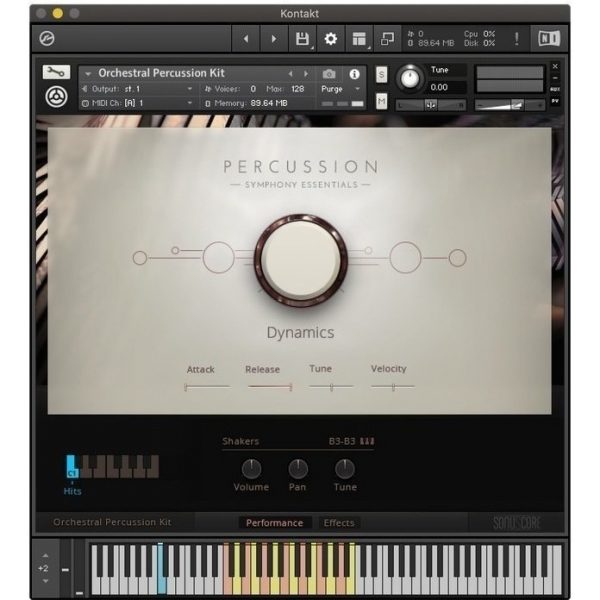Shift keyboard octave up arrow
Screen dimensions: 600x600
pos(46,555)
